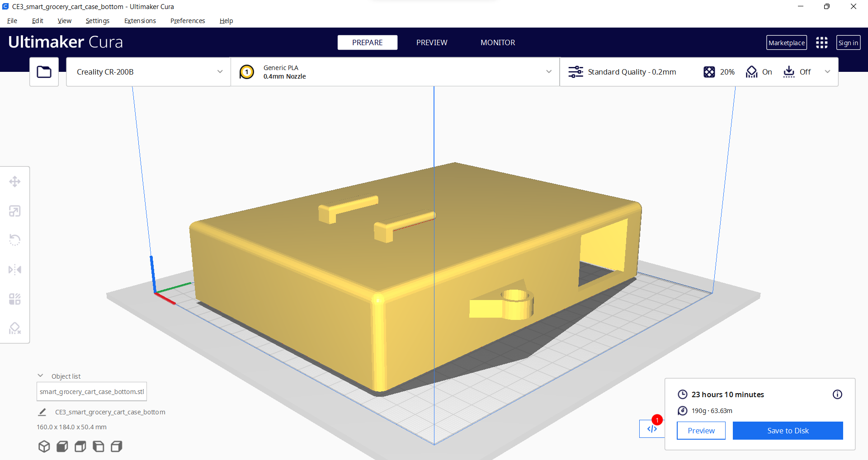Click job name CE3_smart_grocery_cart_case_bottom
868x460 pixels.
point(110,412)
